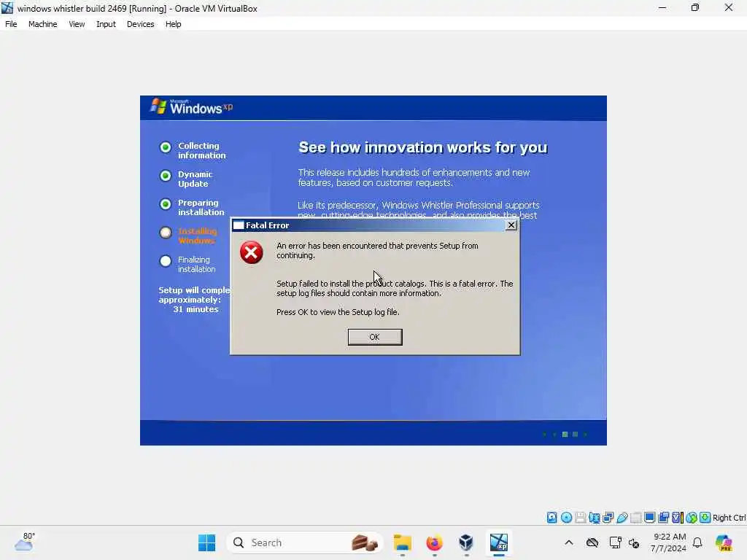The height and width of the screenshot is (560, 747).
Task: Click the muted volume tray icon
Action: pos(634,542)
